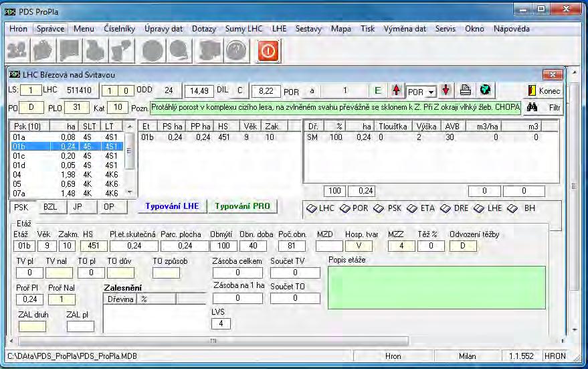
Task: Open the POR dropdown list
Action: click(x=431, y=92)
